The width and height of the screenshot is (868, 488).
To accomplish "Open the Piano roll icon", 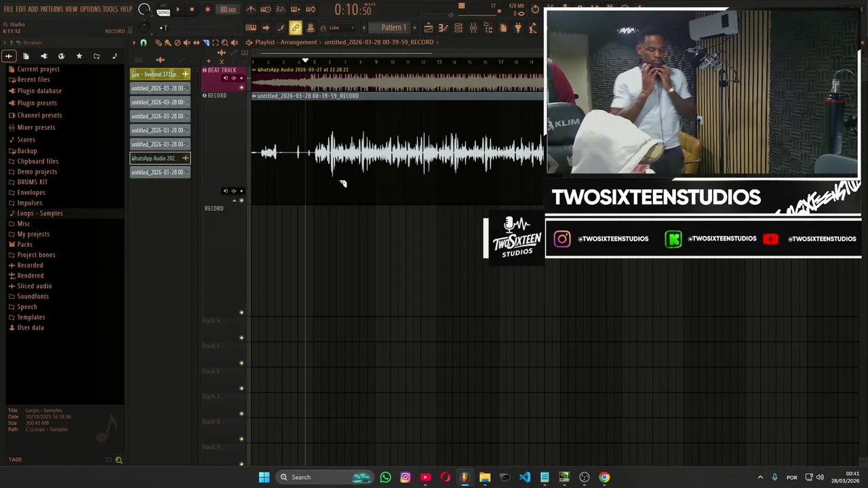I will click(443, 28).
